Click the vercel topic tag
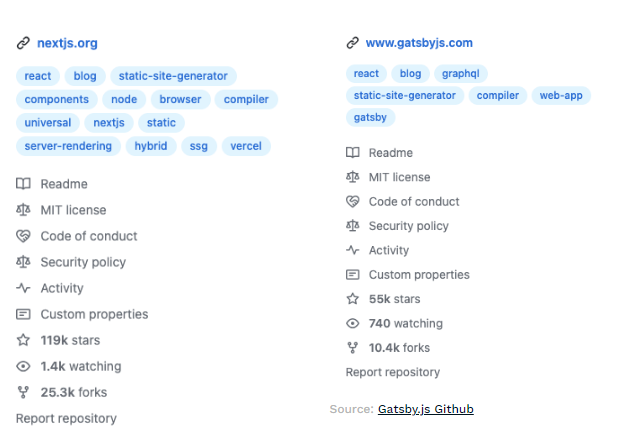 246,146
